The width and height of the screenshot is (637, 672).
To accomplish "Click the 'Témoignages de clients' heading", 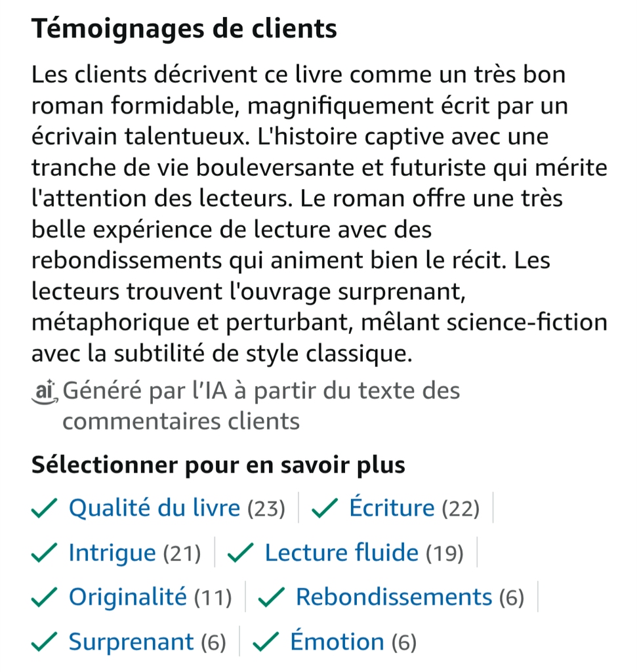I will coord(184,30).
